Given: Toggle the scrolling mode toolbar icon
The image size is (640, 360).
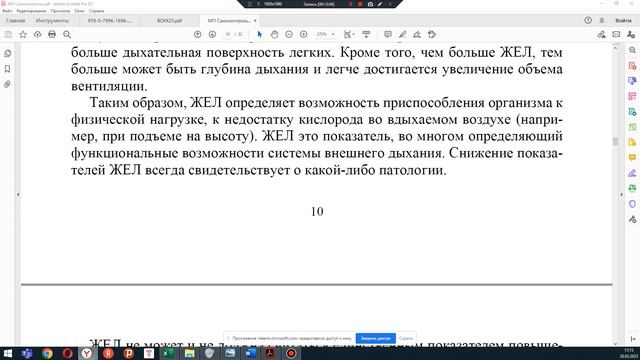Looking at the screenshot, I should [366, 35].
